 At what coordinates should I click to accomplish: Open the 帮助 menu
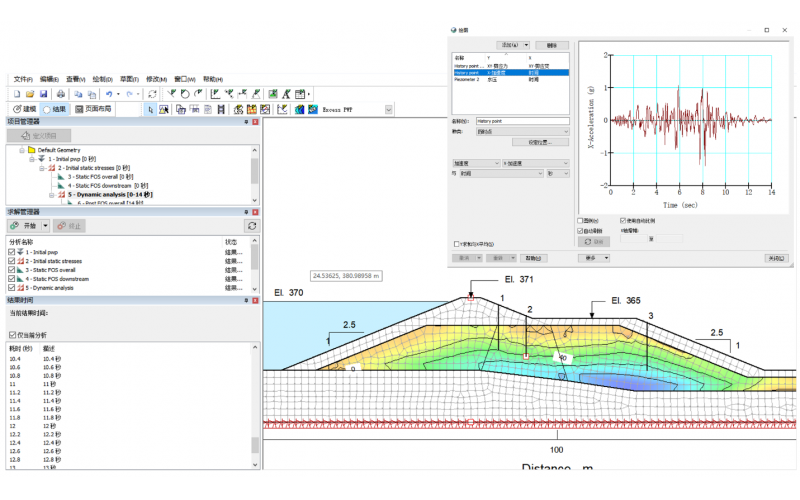(x=212, y=79)
